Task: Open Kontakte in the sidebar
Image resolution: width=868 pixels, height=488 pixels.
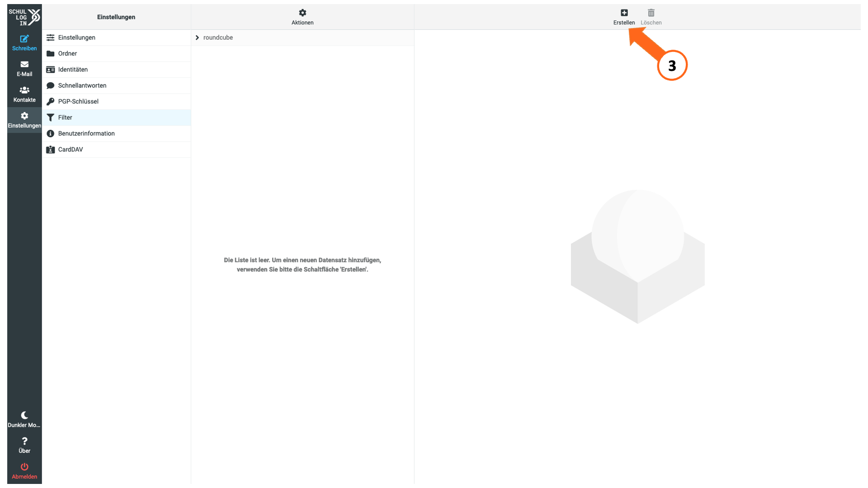Action: pyautogui.click(x=24, y=94)
